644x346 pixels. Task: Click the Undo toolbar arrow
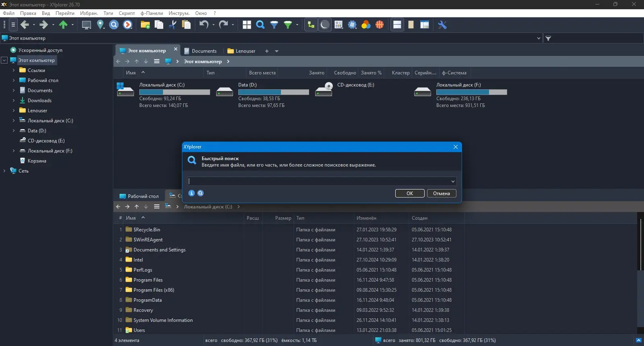pos(204,25)
